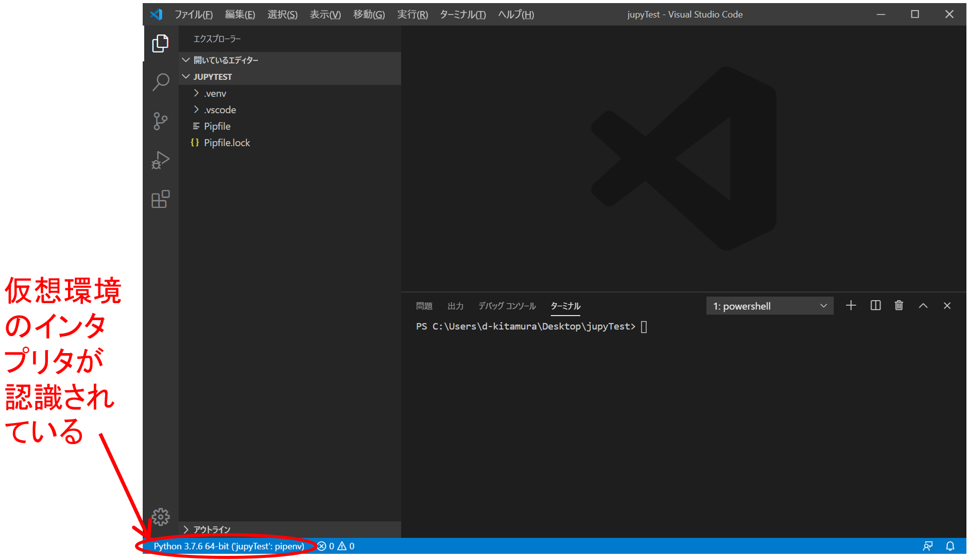Expand the アウトライン section
Image resolution: width=969 pixels, height=560 pixels.
point(290,530)
